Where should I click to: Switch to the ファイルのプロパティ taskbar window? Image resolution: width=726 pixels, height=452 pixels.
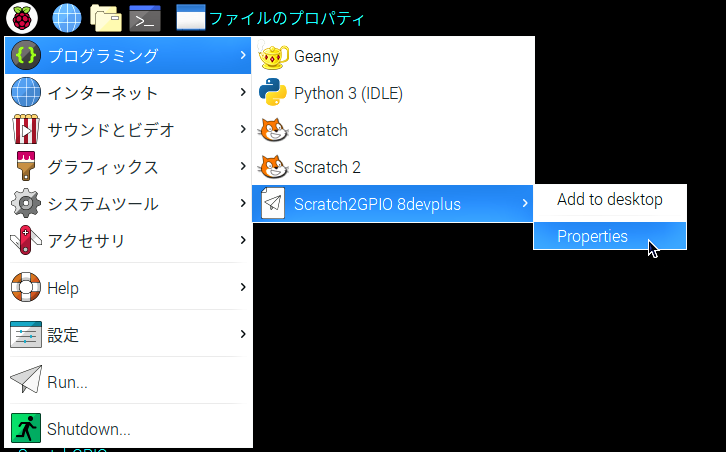coord(271,19)
